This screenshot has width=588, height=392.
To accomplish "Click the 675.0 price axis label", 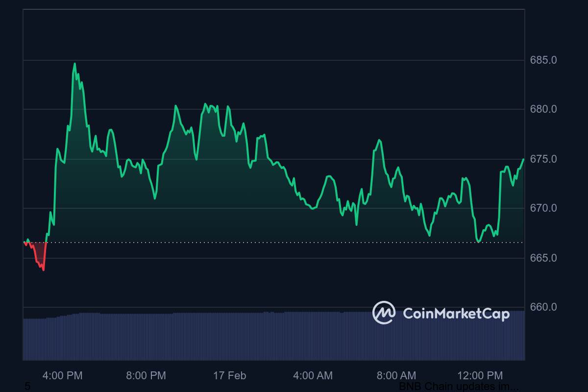I will [543, 159].
